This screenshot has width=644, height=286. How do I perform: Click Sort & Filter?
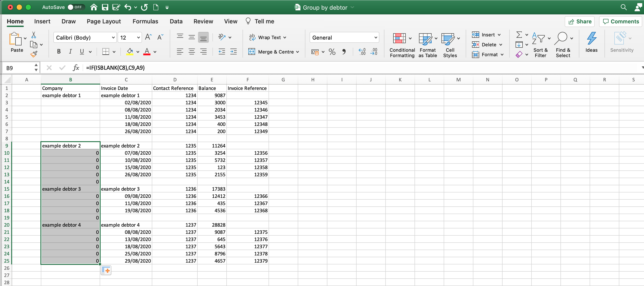(540, 45)
